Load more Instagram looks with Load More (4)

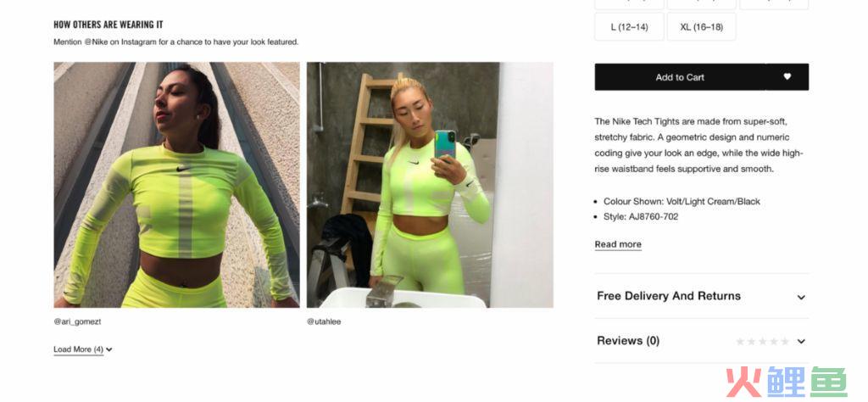click(x=79, y=349)
